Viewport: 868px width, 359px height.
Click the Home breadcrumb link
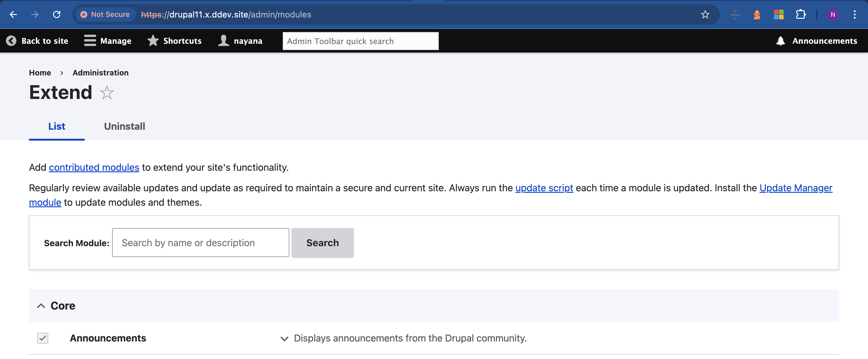pyautogui.click(x=40, y=73)
